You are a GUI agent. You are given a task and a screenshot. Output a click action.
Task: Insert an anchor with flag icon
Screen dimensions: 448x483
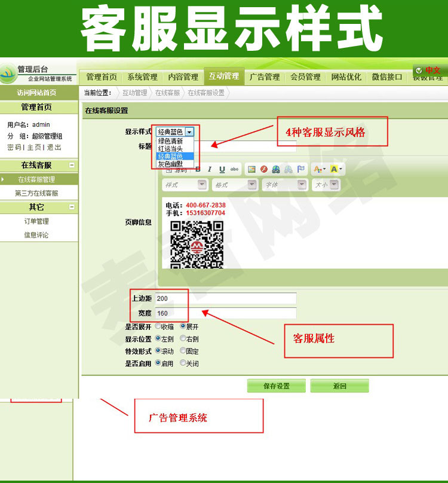click(x=300, y=169)
